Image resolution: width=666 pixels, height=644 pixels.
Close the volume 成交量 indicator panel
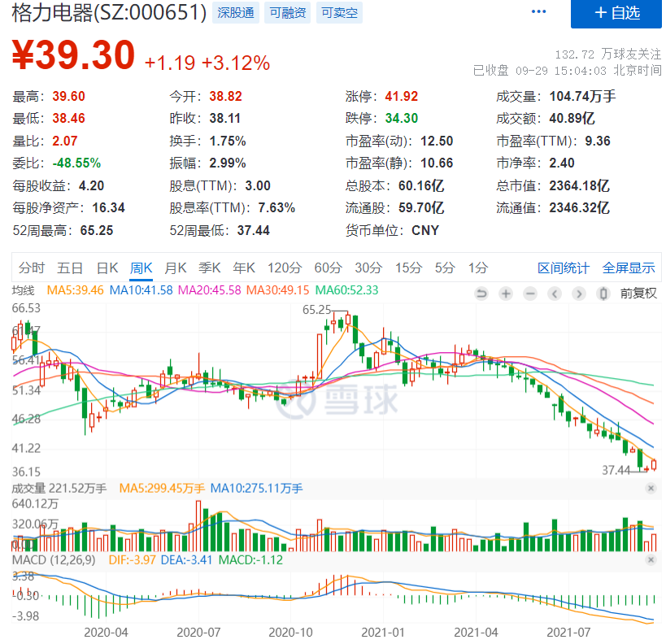(651, 489)
